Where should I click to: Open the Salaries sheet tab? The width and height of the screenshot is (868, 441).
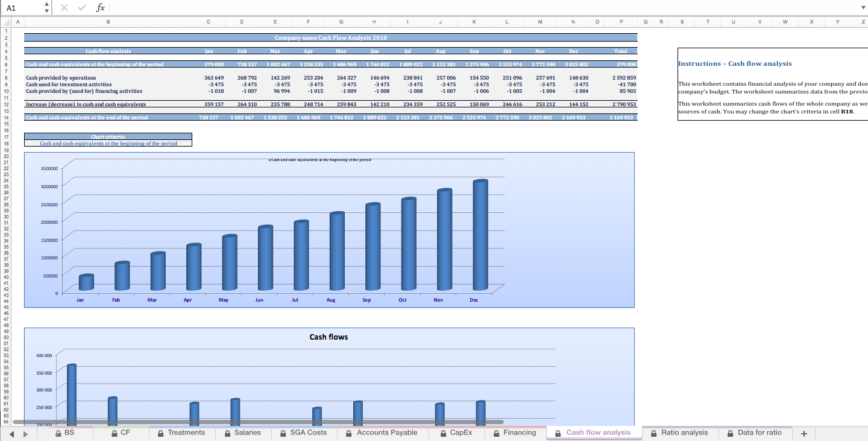(242, 433)
